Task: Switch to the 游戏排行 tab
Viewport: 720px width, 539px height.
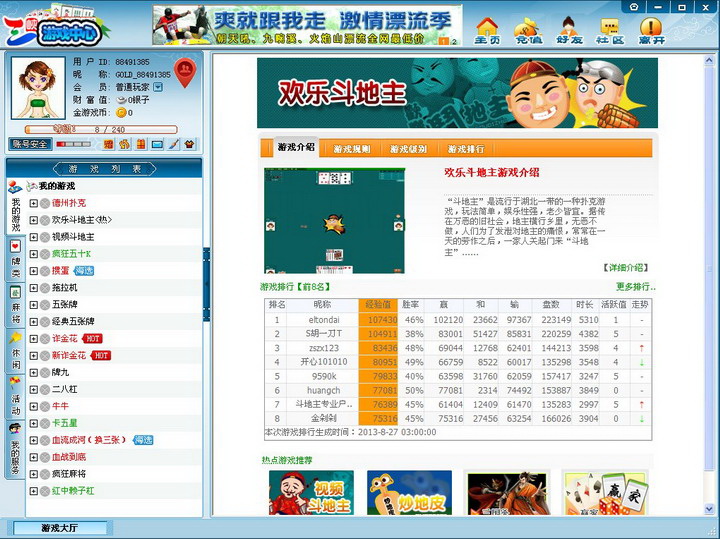Action: point(465,149)
